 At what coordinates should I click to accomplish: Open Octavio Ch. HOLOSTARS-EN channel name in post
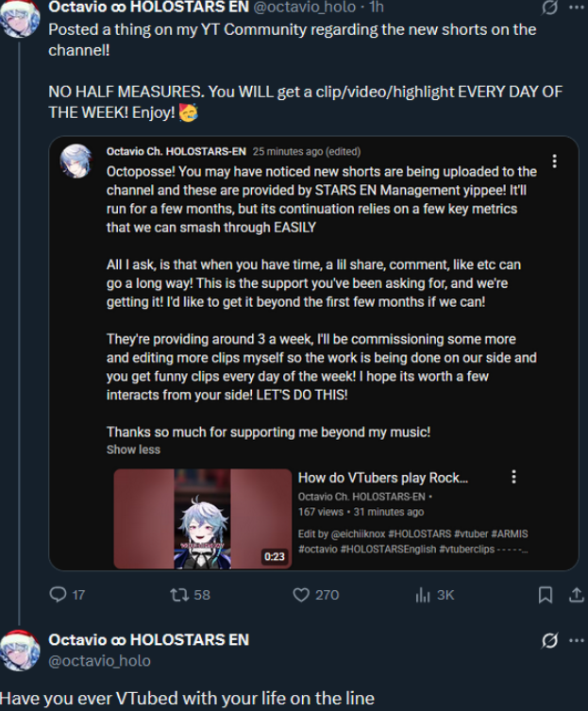[176, 151]
